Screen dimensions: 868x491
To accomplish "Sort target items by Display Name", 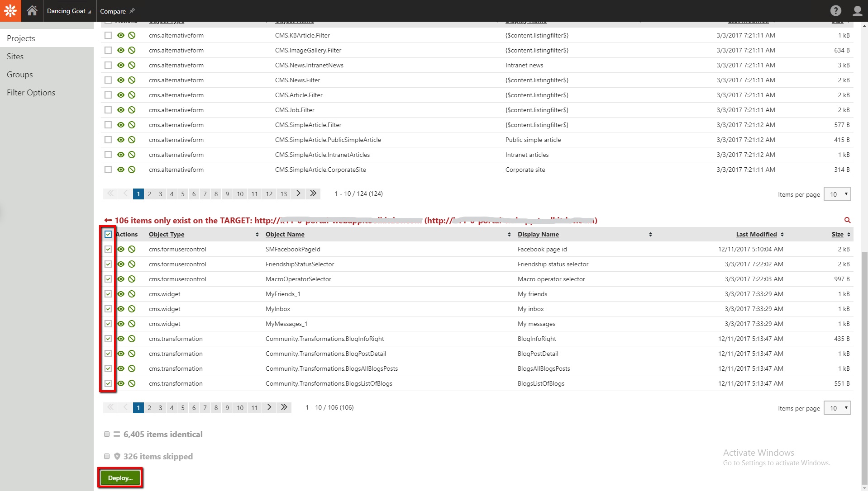I will tap(538, 234).
